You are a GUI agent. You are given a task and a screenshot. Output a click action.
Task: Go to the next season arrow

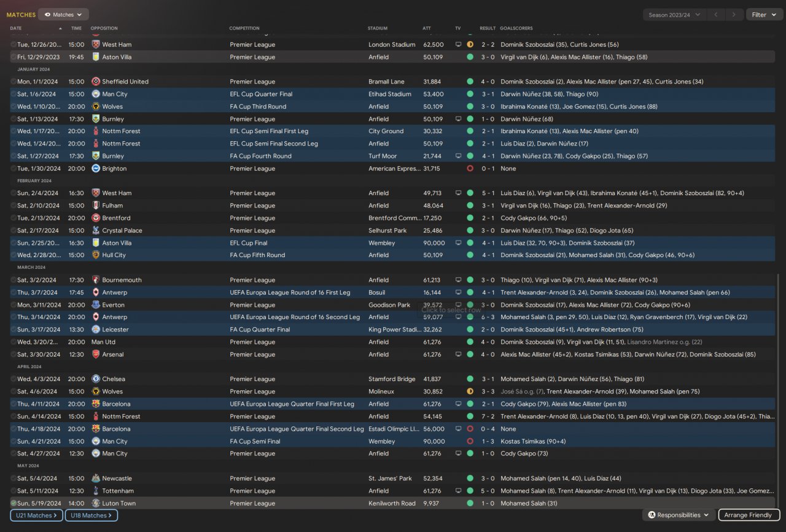(x=734, y=15)
